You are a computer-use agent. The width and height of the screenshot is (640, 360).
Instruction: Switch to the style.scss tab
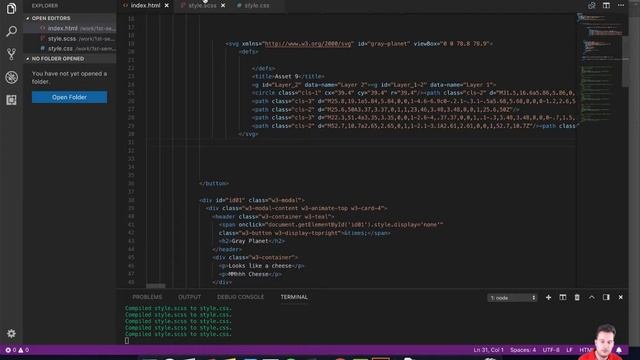click(x=202, y=6)
